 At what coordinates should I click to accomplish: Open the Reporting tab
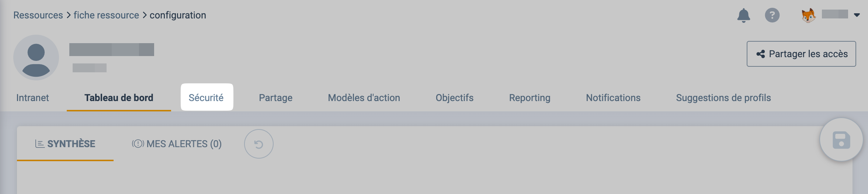530,98
